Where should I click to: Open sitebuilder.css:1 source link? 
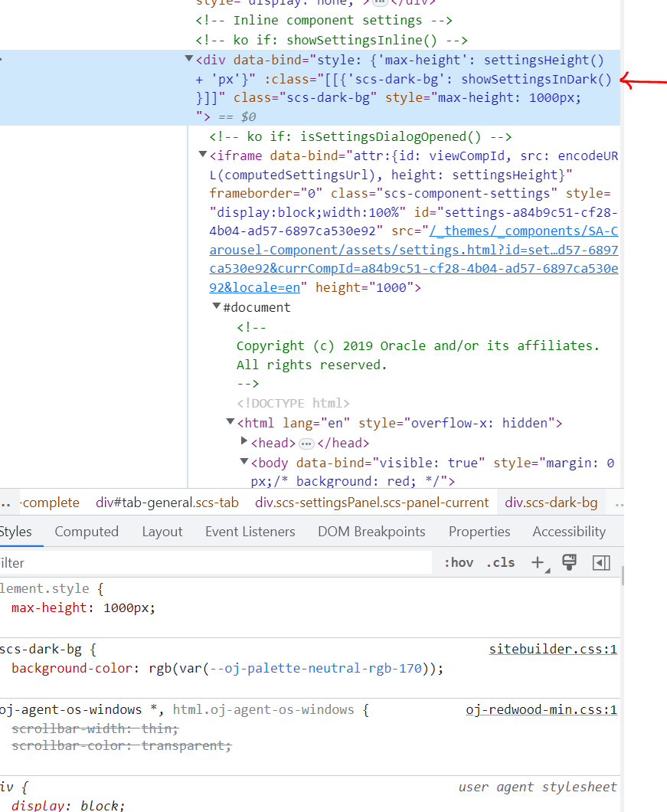pos(553,649)
